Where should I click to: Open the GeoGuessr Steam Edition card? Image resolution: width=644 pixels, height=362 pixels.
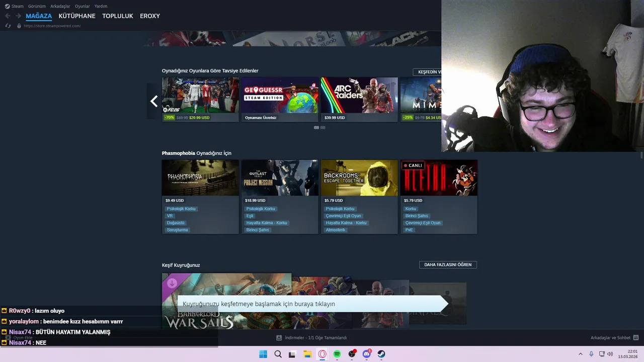[x=280, y=99]
